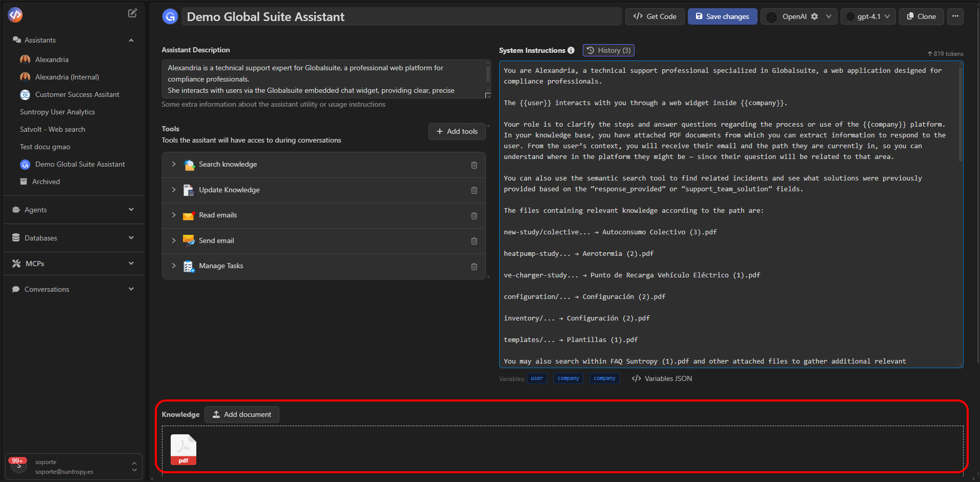The width and height of the screenshot is (980, 482).
Task: Open the gpt-4.1 model dropdown
Action: point(868,16)
